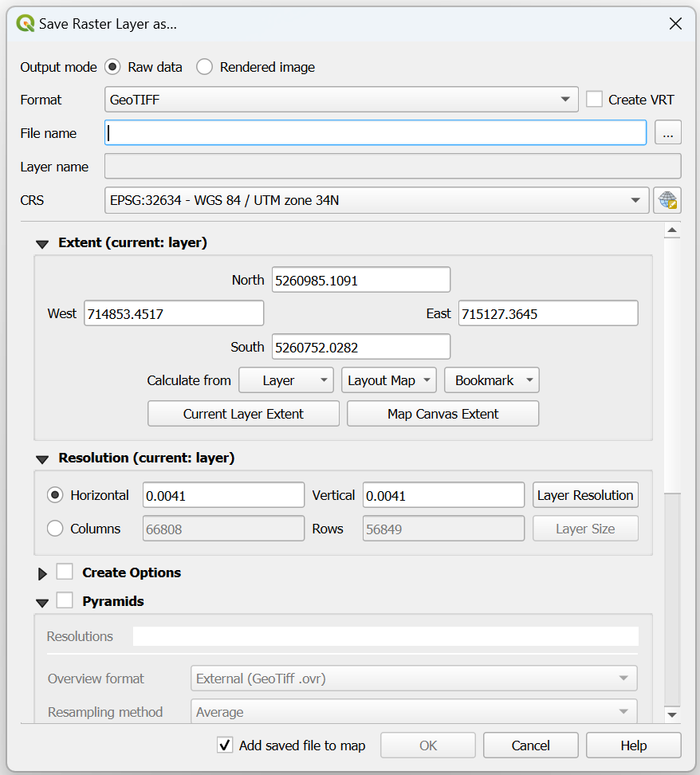Expand the Create Options section
Image resolution: width=700 pixels, height=775 pixels.
(42, 572)
